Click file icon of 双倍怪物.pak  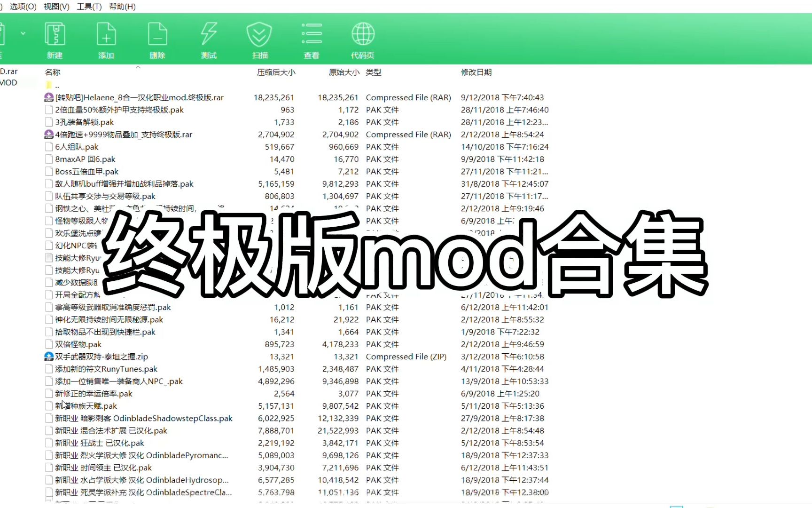coord(49,344)
